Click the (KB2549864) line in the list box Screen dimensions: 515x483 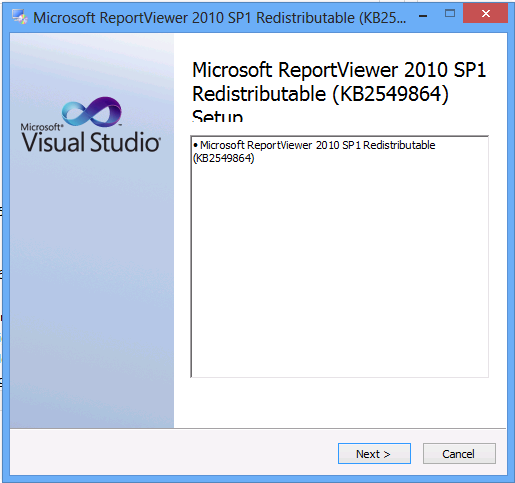point(223,158)
